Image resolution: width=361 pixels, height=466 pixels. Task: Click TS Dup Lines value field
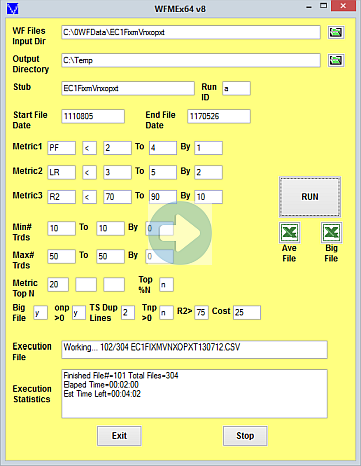click(x=128, y=312)
